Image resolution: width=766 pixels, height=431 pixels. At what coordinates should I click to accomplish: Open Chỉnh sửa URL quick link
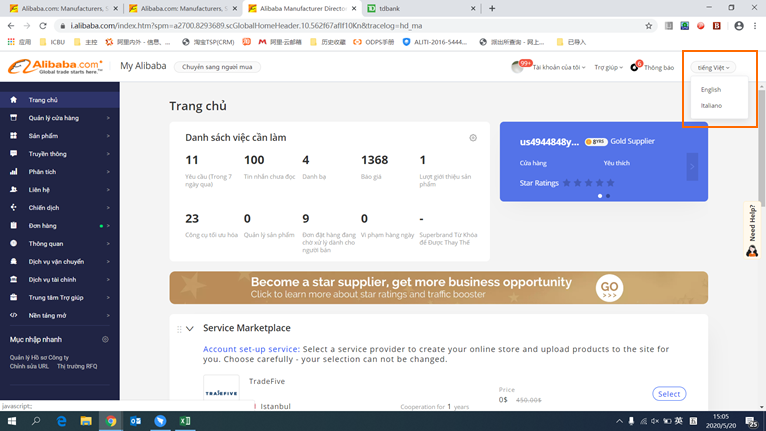pos(29,366)
